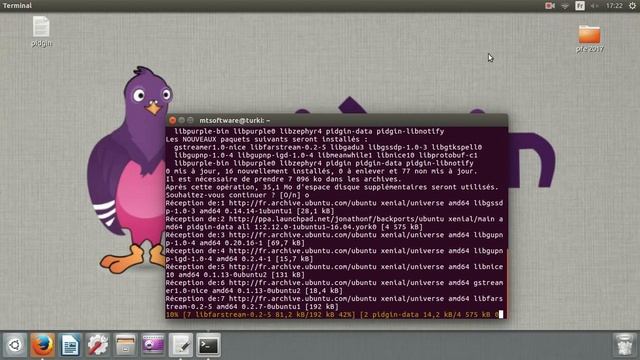Open the system settings wrench icon
The width and height of the screenshot is (640, 360).
click(98, 345)
